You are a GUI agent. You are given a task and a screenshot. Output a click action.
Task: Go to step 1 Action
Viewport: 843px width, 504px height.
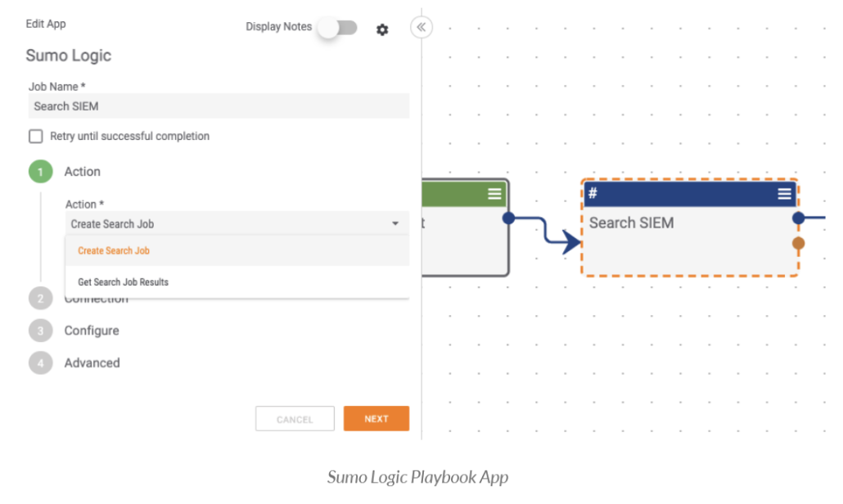[x=65, y=171]
